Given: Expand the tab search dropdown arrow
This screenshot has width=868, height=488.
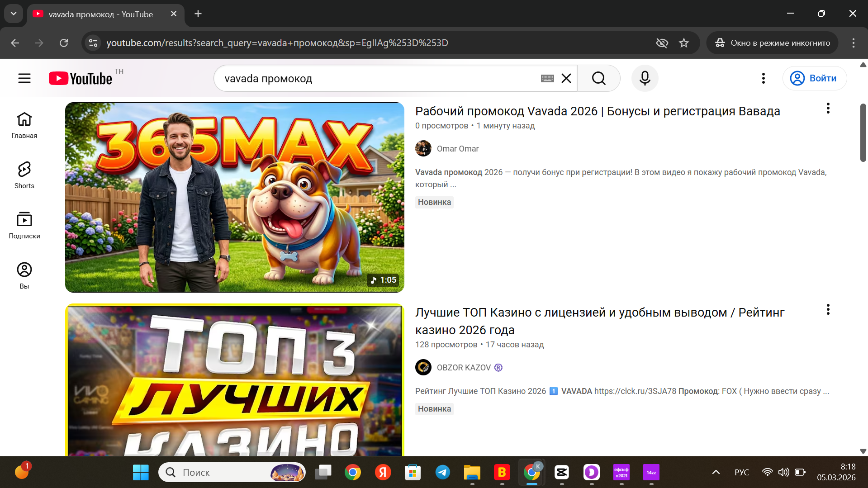Looking at the screenshot, I should click(x=14, y=14).
